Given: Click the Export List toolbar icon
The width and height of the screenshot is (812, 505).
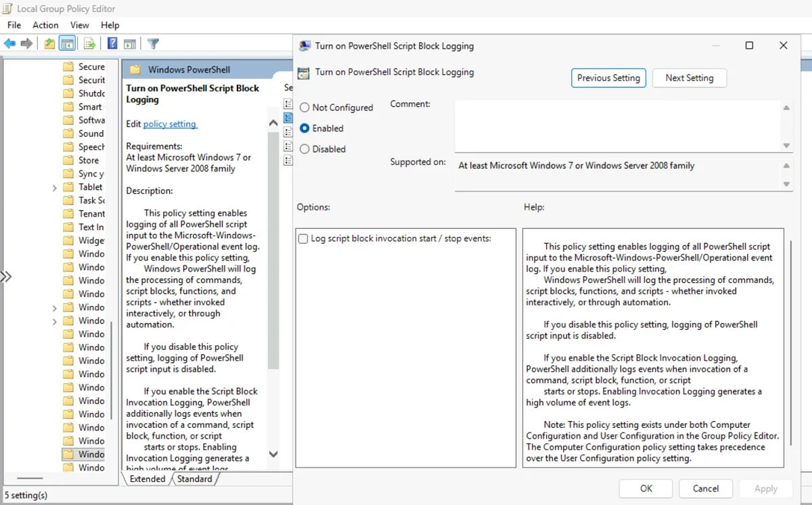Looking at the screenshot, I should coord(89,44).
